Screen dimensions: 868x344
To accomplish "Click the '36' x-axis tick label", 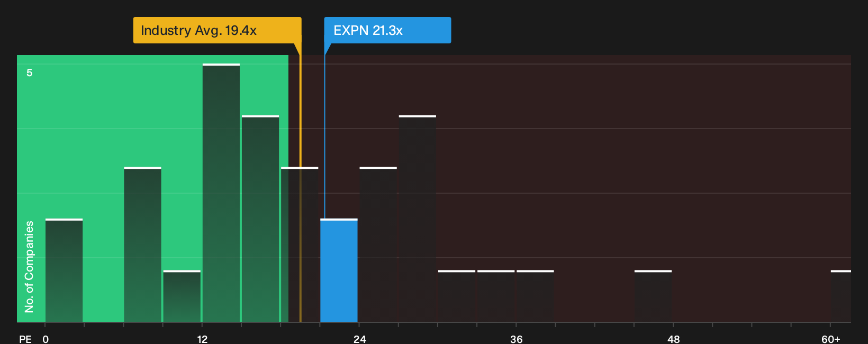I will 517,339.
